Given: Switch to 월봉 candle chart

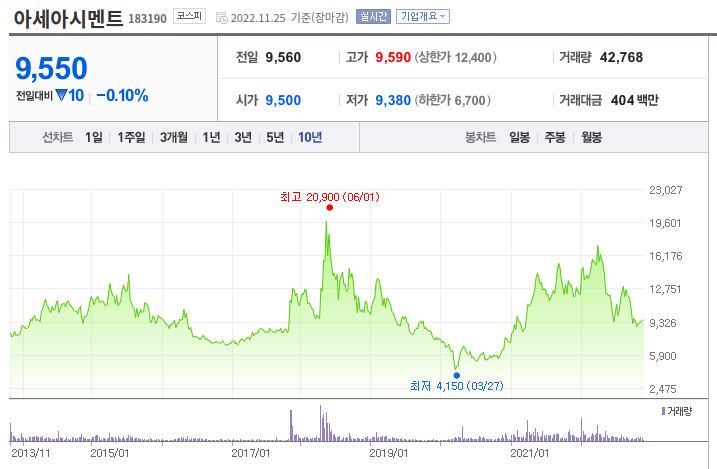Looking at the screenshot, I should point(592,137).
